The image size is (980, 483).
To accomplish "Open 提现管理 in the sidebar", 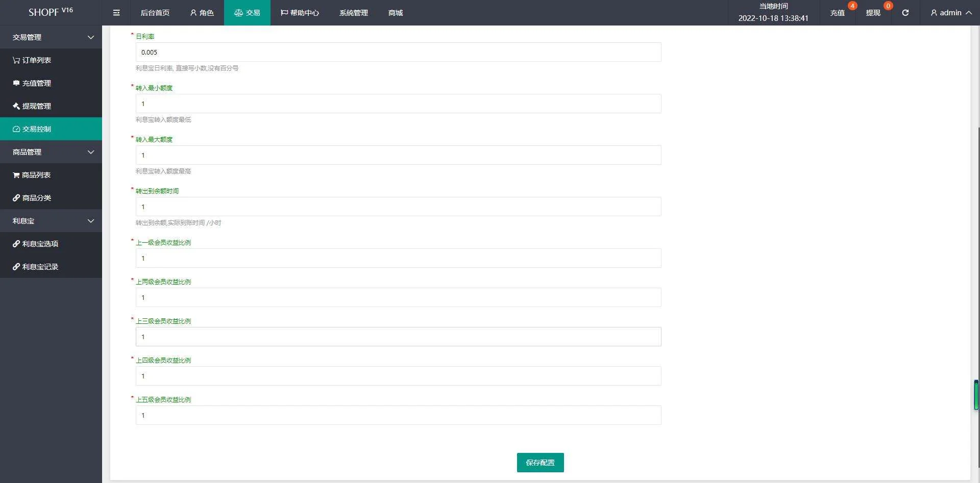I will coord(32,106).
